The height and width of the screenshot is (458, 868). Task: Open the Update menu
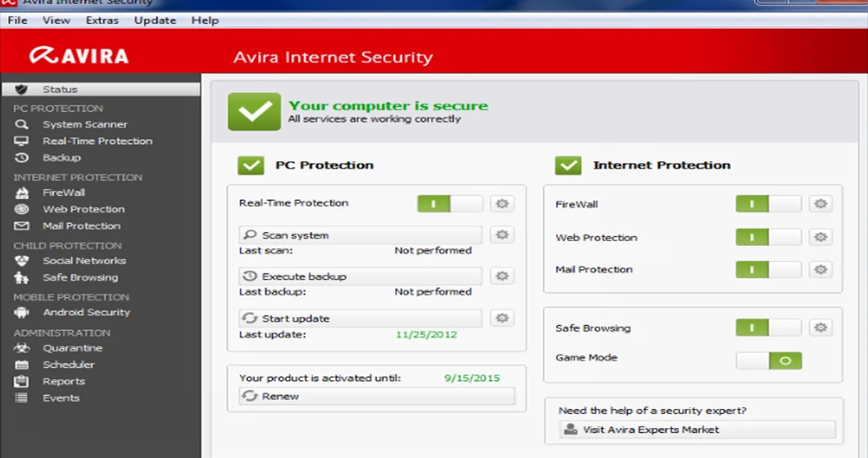tap(155, 20)
